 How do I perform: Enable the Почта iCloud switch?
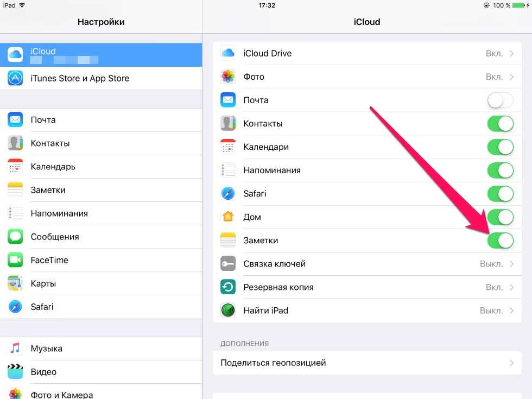[x=500, y=100]
